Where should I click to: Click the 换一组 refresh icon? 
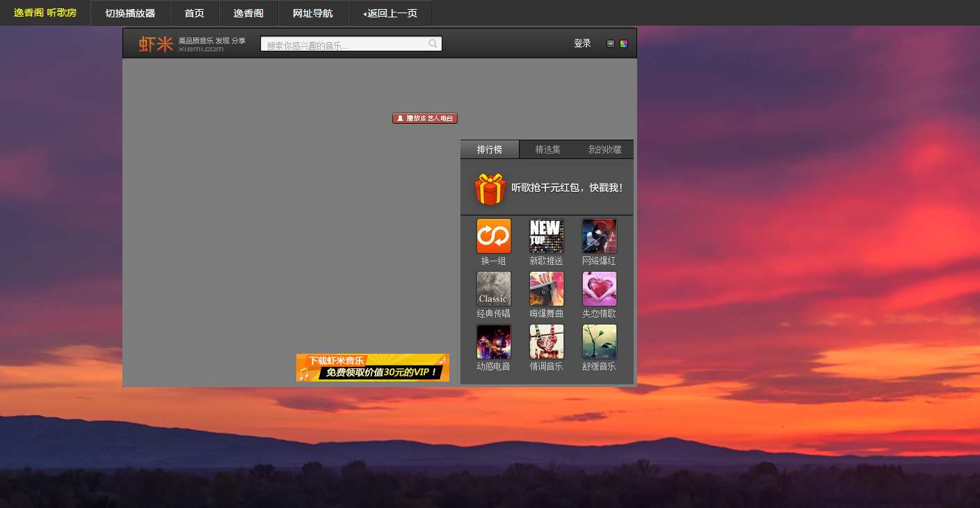tap(493, 236)
